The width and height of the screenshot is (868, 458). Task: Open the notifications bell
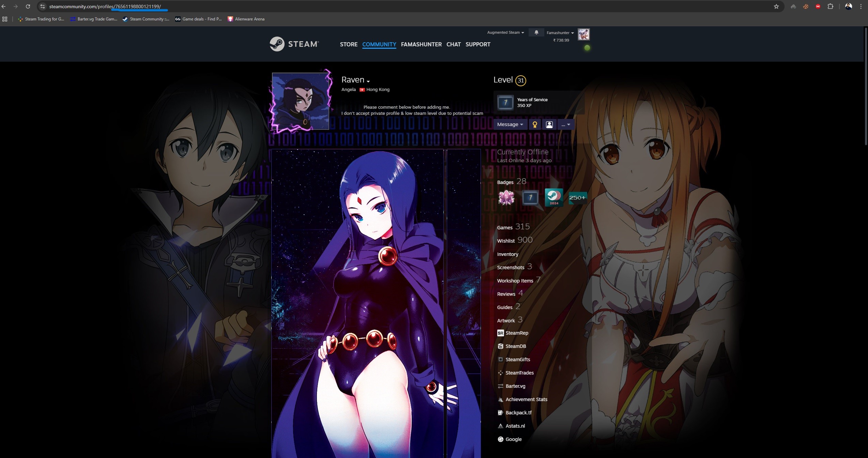pos(536,32)
